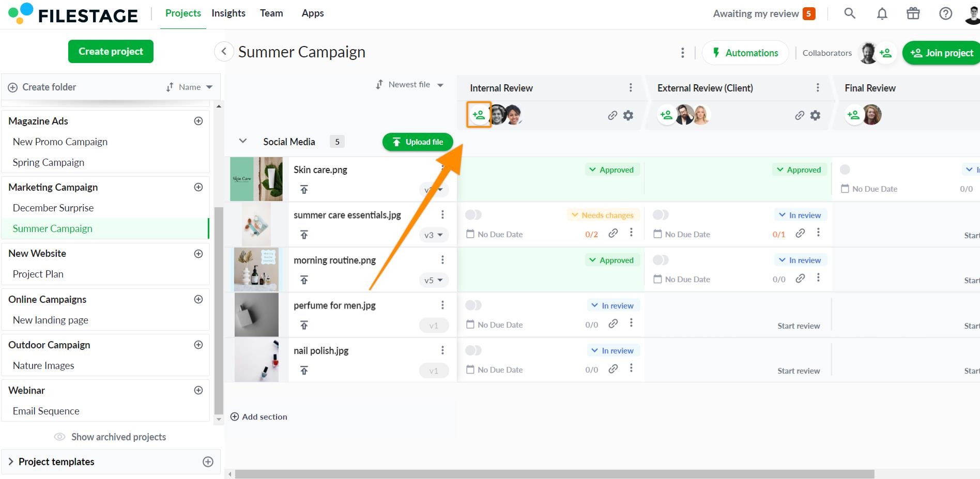Set due date for nail polish.jpg internal review
Image resolution: width=980 pixels, height=479 pixels.
[x=494, y=370]
